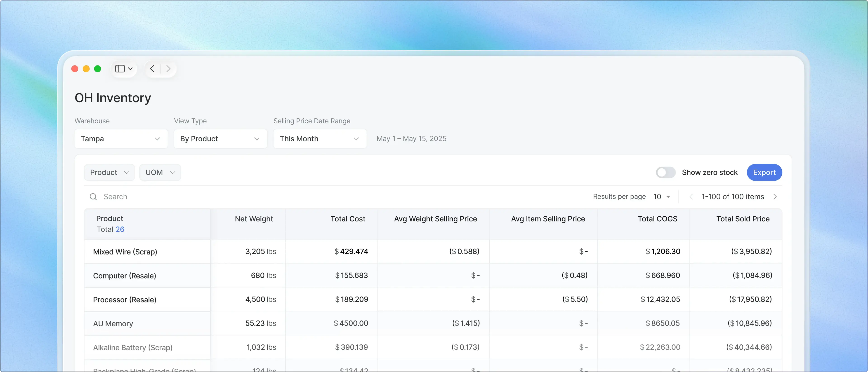
Task: Expand the UOM filter dropdown
Action: (160, 172)
